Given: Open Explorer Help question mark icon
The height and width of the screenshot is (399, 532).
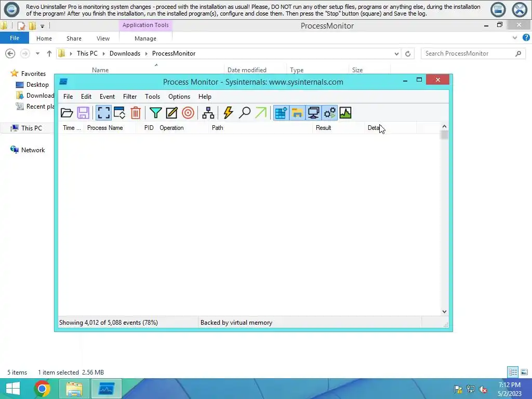Looking at the screenshot, I should (526, 37).
